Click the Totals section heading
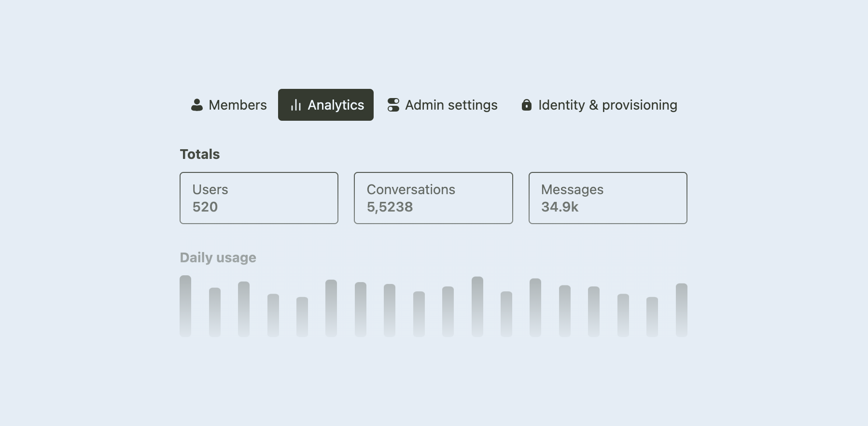The width and height of the screenshot is (868, 426). click(200, 154)
